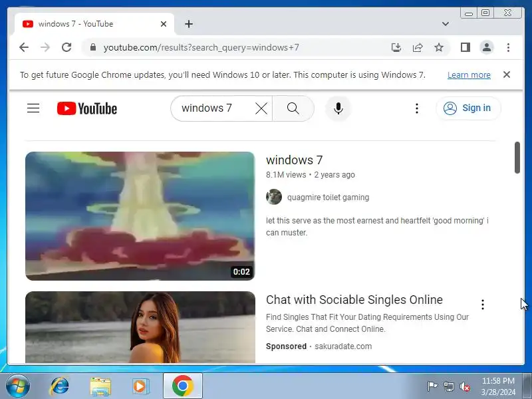Open 'Chat with Sociable Singles Online' ad title

coord(354,300)
